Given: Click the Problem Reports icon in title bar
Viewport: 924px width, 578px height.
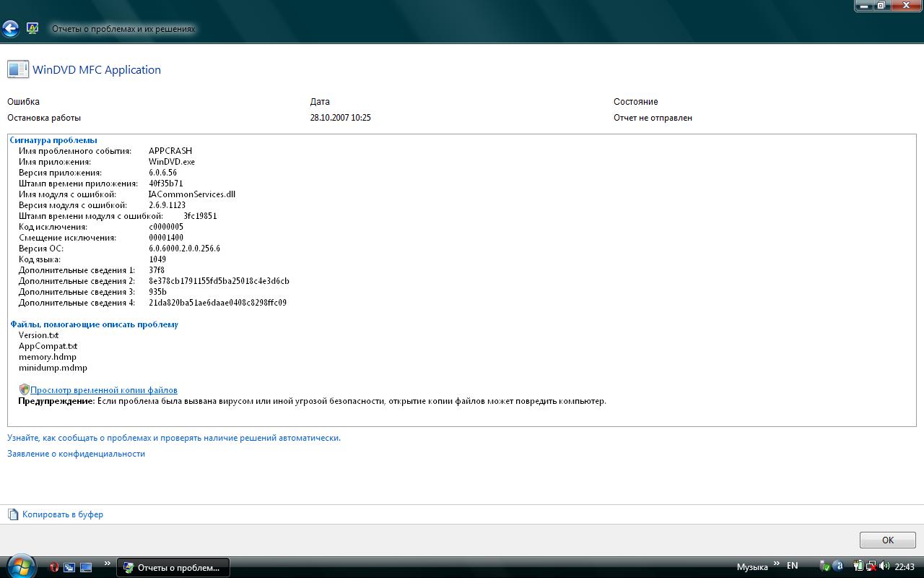Looking at the screenshot, I should (32, 28).
